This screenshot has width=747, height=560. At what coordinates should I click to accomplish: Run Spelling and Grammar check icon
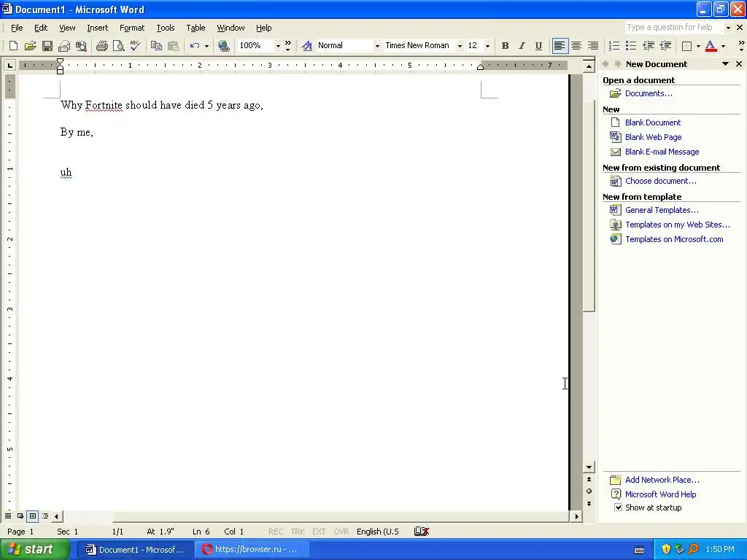point(135,46)
